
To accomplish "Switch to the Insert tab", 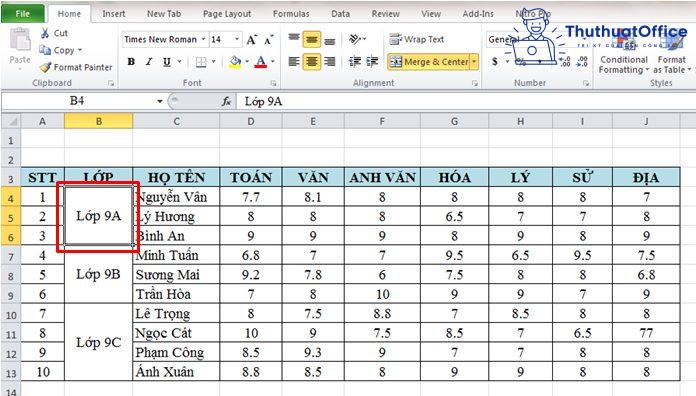I will point(114,14).
